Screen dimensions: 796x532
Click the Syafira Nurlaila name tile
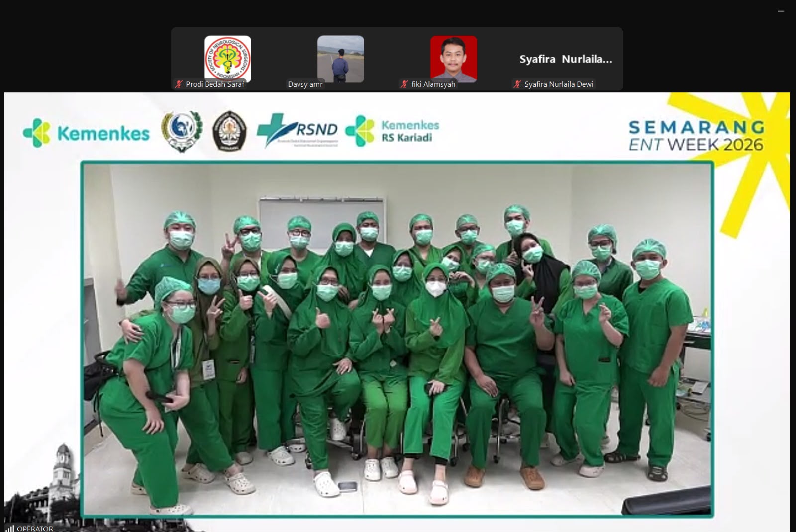coord(566,59)
